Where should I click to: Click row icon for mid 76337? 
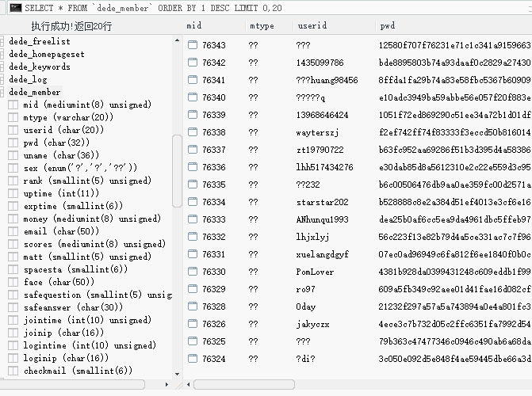coord(193,149)
